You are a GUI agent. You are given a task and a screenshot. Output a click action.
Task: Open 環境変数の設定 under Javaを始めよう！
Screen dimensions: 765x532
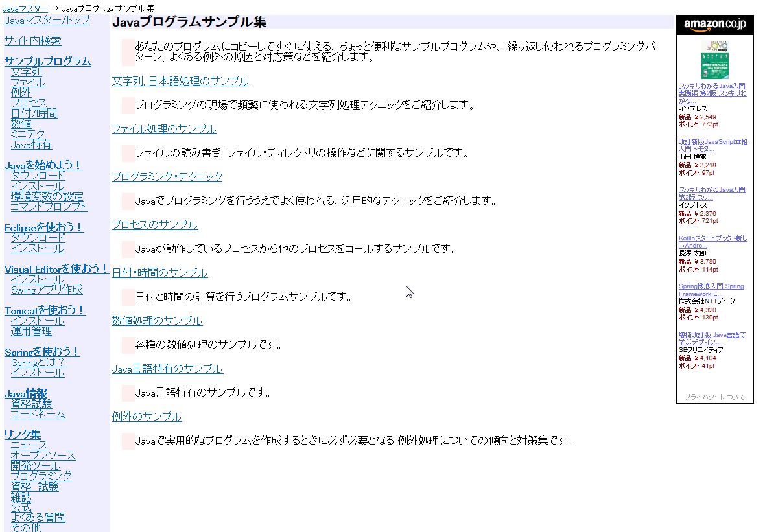click(47, 196)
